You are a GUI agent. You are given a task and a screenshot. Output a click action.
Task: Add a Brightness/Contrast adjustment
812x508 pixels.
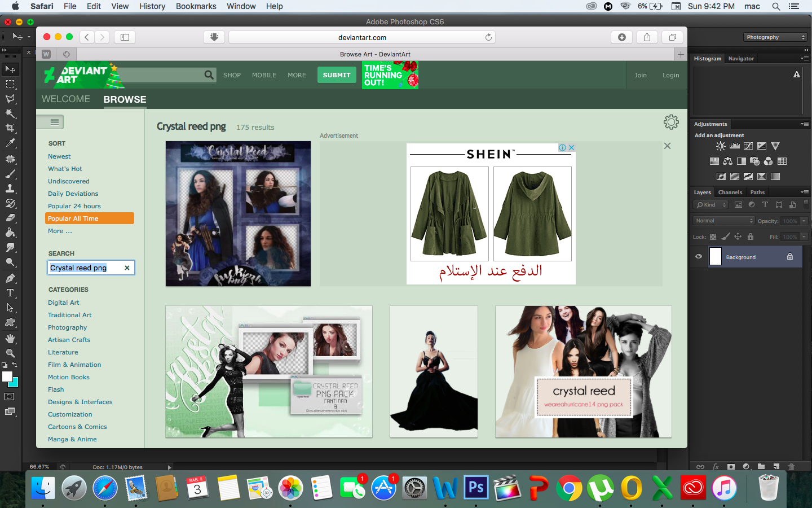(x=721, y=146)
